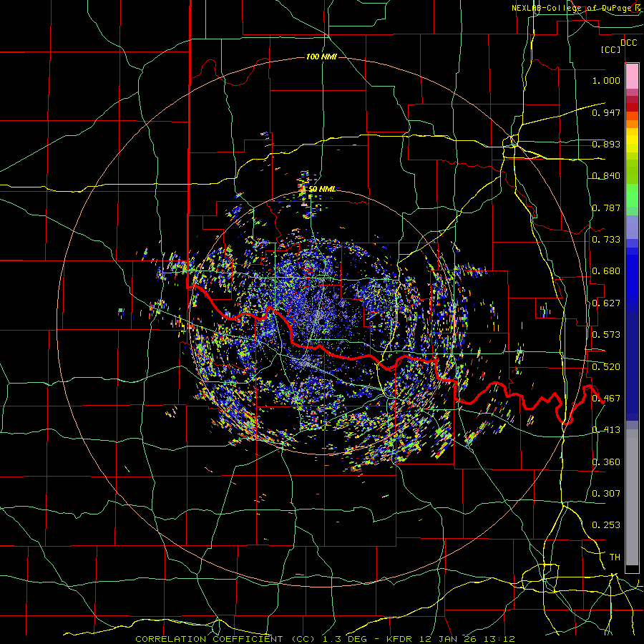Click the 1.000 value on the color scale

point(606,80)
